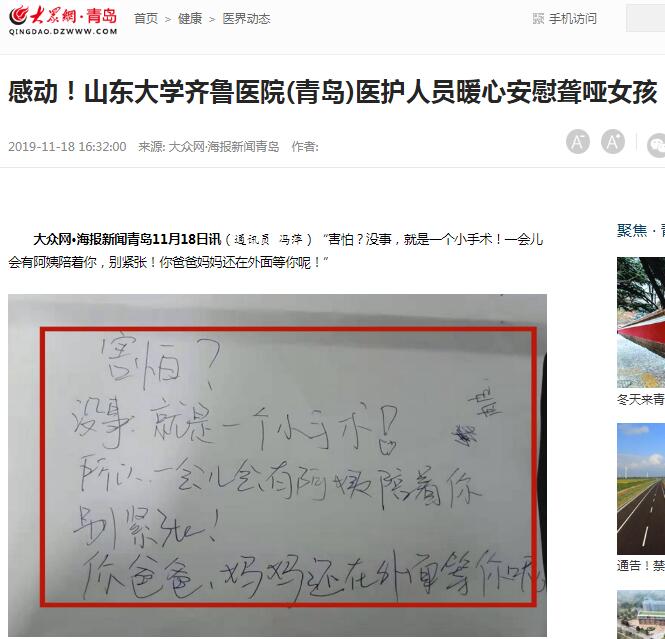Image resolution: width=665 pixels, height=639 pixels.
Task: Open the bottom sidebar building thumbnail
Action: pos(641,614)
